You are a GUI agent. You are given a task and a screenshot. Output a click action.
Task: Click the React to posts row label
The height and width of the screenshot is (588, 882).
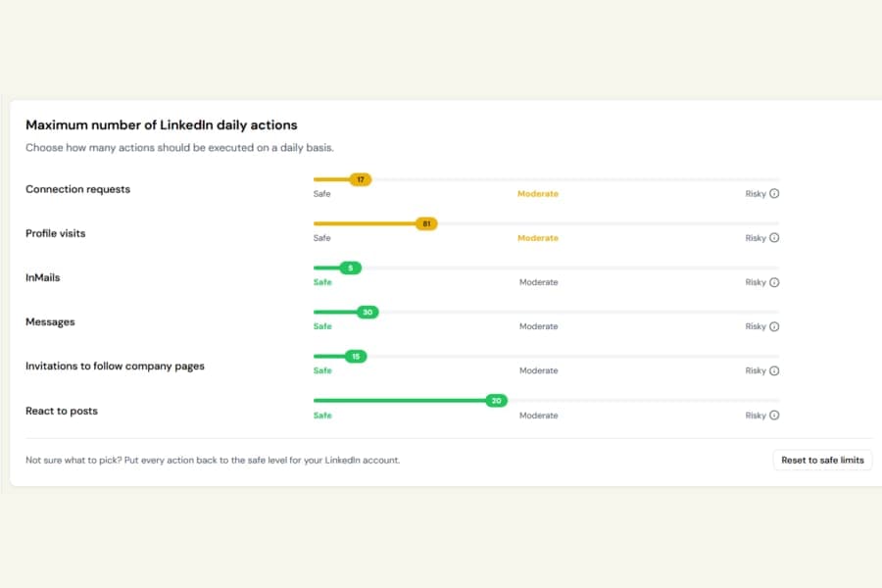(62, 411)
